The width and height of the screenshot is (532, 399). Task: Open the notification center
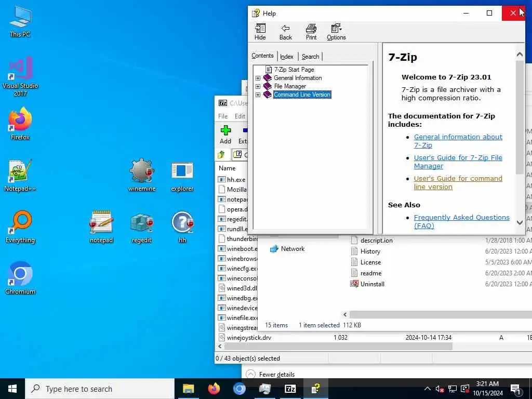tap(516, 389)
